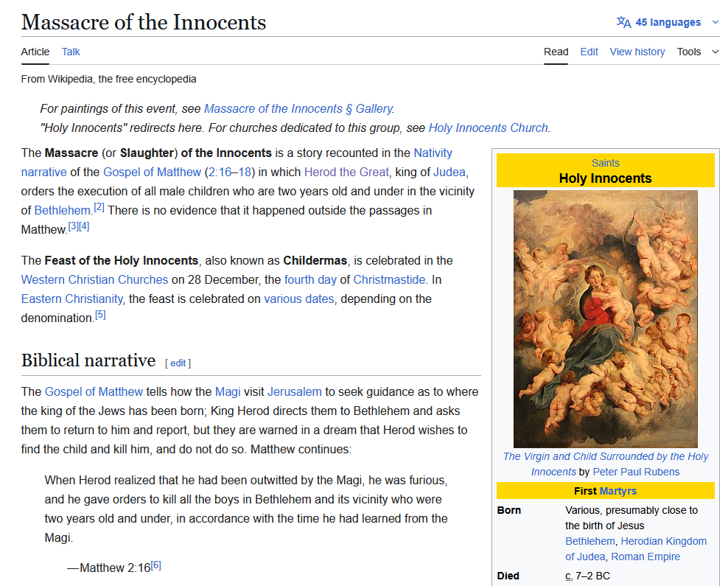Open Herodian Kingdom of Judea link
Screen dimensions: 728x586
coord(636,549)
